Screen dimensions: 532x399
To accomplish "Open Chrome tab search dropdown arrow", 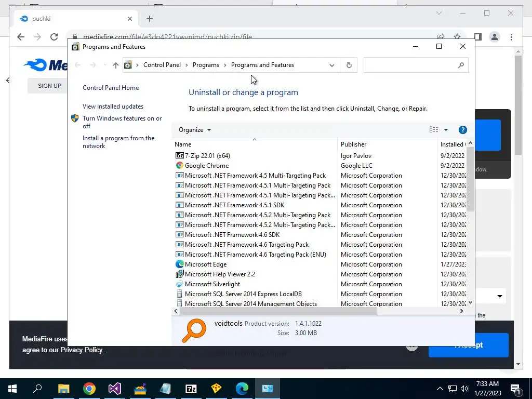I will coord(438,13).
